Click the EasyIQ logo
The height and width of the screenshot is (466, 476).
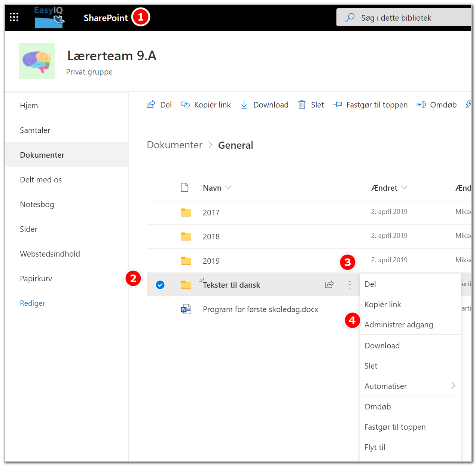click(x=49, y=17)
